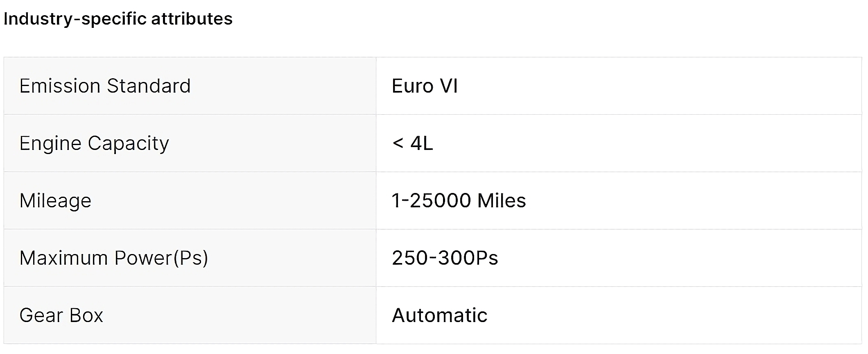Click the word Box in the Gear label
The height and width of the screenshot is (354, 868).
tap(86, 315)
